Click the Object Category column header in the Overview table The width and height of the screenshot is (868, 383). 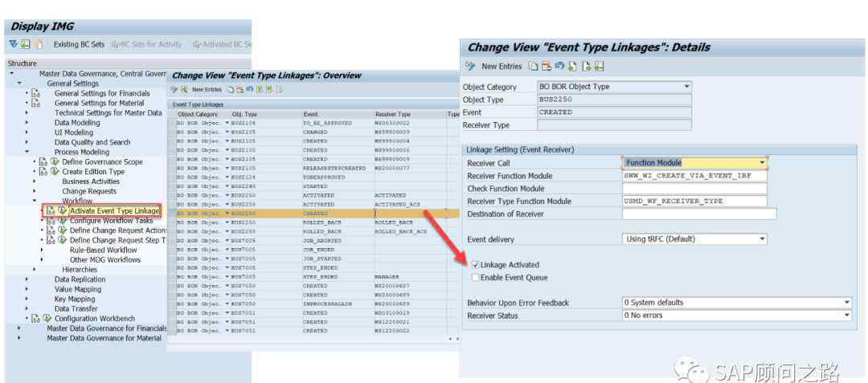pyautogui.click(x=202, y=114)
